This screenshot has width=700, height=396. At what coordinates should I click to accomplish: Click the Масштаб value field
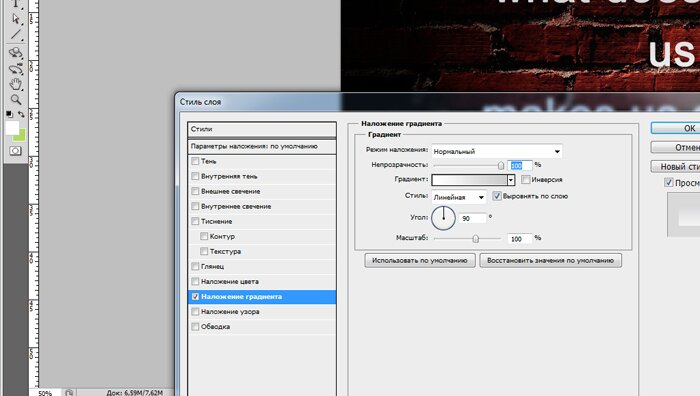coord(520,239)
